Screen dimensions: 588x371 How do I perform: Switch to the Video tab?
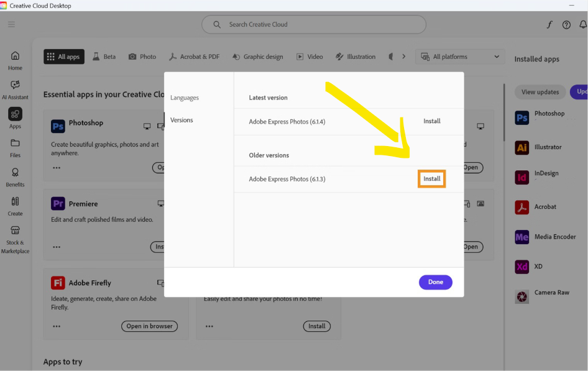point(310,57)
